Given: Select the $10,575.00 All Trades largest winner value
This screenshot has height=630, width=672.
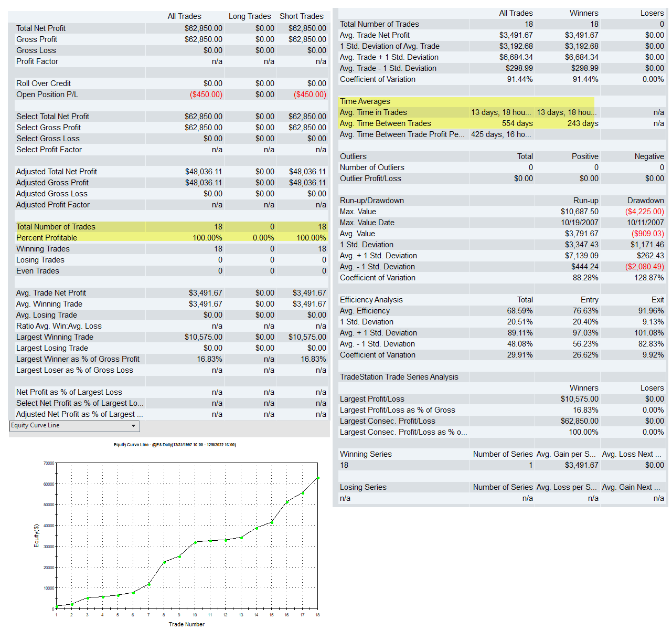Looking at the screenshot, I should pyautogui.click(x=204, y=337).
